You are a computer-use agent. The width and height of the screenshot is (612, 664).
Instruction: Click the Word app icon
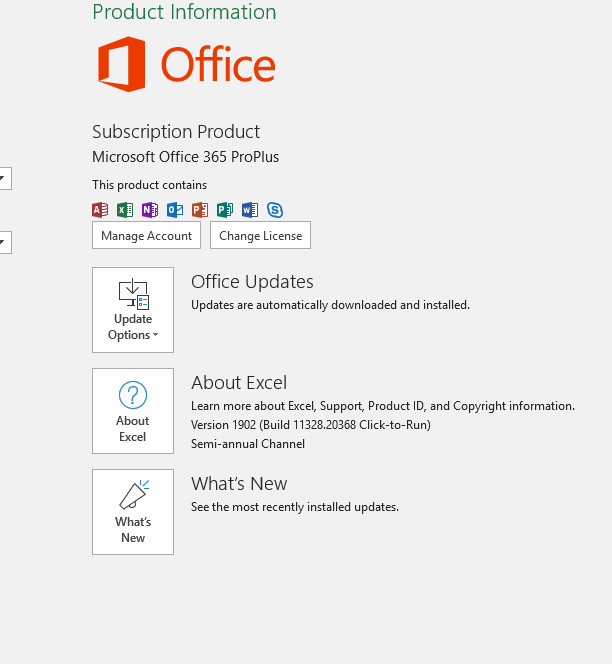click(x=250, y=210)
